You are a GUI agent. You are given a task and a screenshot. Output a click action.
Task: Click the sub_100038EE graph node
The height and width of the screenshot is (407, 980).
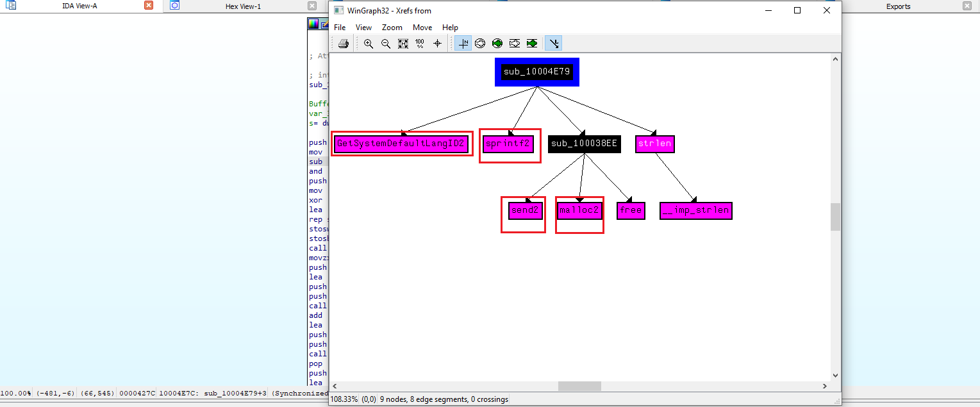tap(584, 144)
